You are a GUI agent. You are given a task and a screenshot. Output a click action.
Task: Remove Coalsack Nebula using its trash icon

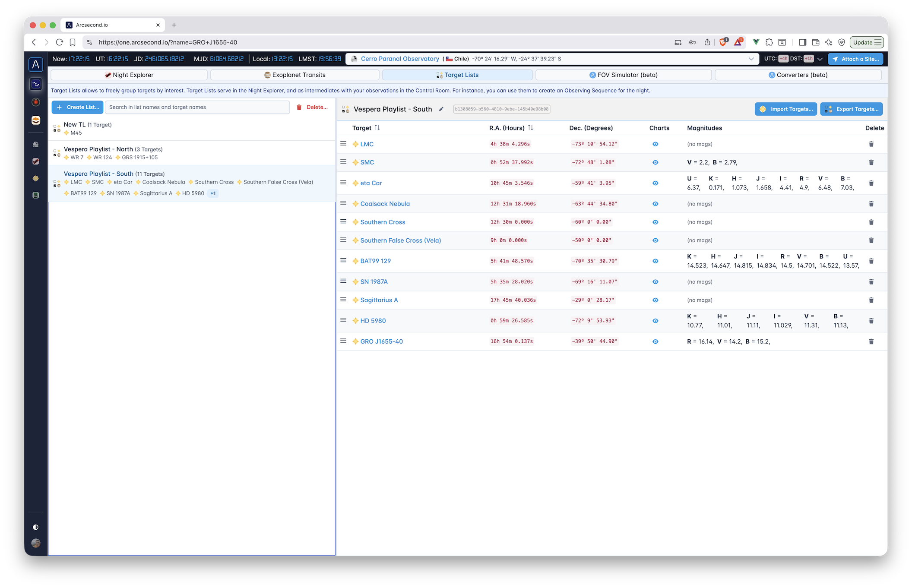(x=871, y=204)
